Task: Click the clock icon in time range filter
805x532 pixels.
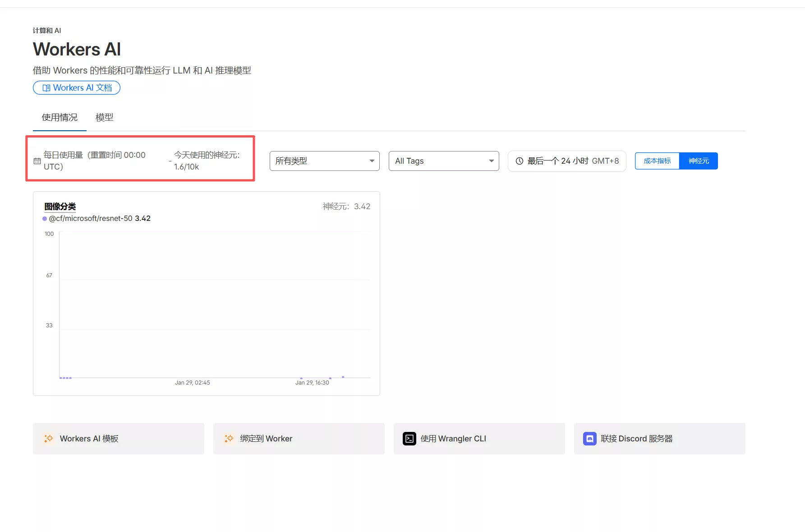Action: [x=519, y=161]
